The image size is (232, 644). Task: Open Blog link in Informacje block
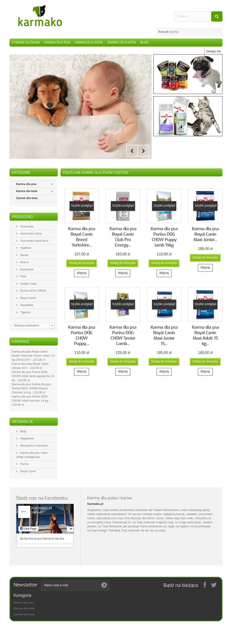(x=23, y=431)
